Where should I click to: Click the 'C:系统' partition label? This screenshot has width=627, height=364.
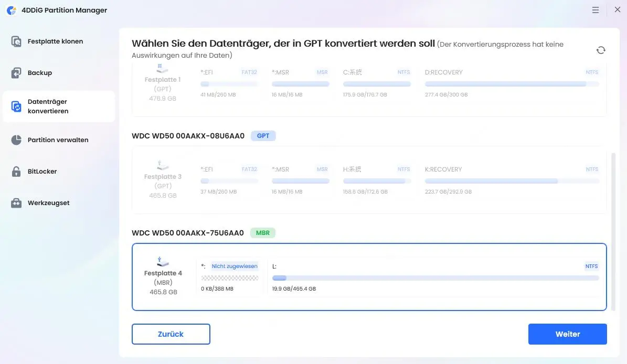[x=352, y=72]
